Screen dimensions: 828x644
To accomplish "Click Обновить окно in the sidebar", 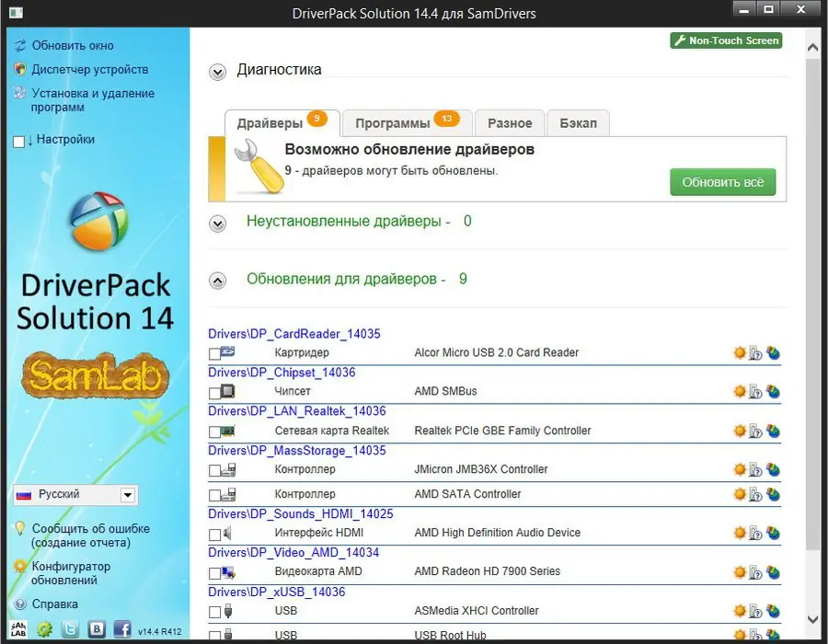I will (x=73, y=45).
